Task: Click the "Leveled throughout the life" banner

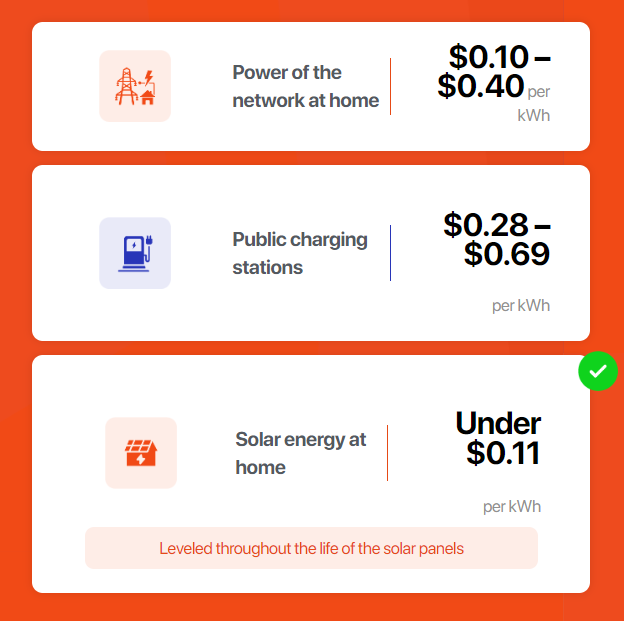Action: pos(311,548)
